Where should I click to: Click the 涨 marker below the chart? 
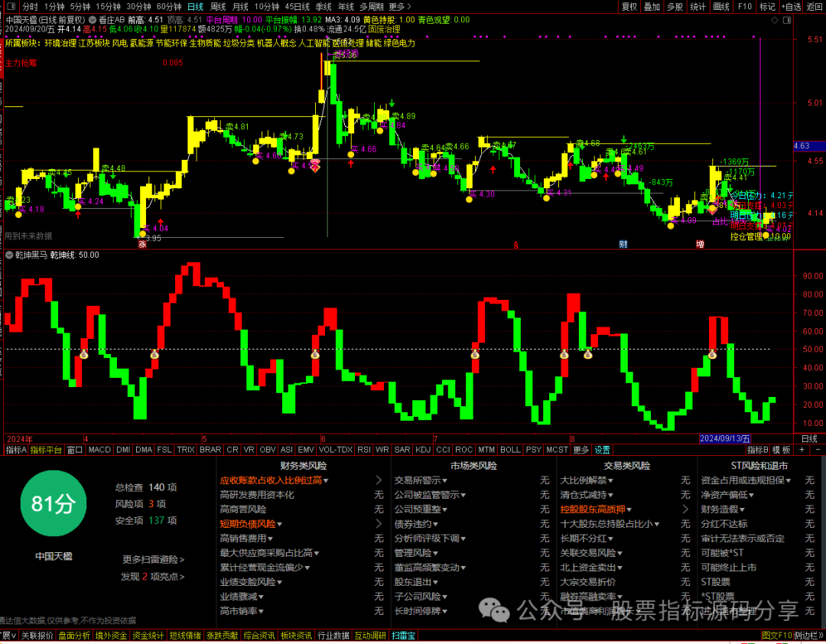(142, 244)
